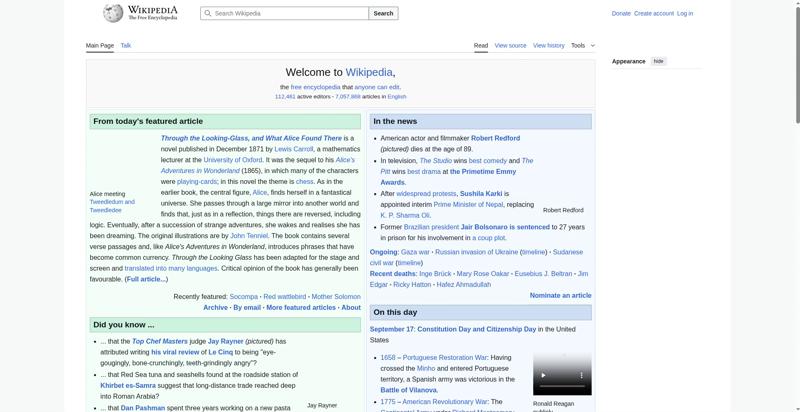This screenshot has height=412, width=800.
Task: Open Russian invasion of Ukraine link
Action: (477, 252)
